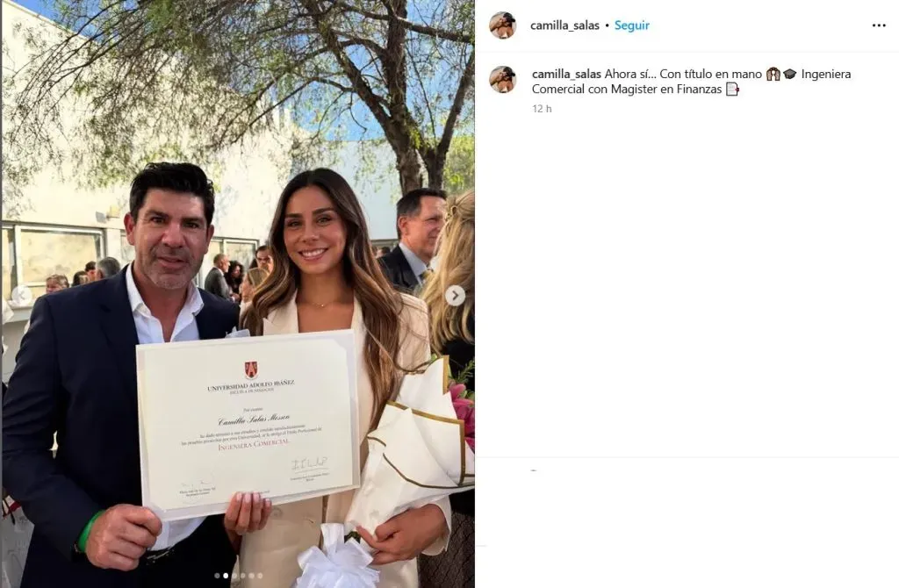This screenshot has height=588, width=899.
Task: Click the Universidad Adolfo Ibáñez diploma in the photo
Action: pos(248,424)
